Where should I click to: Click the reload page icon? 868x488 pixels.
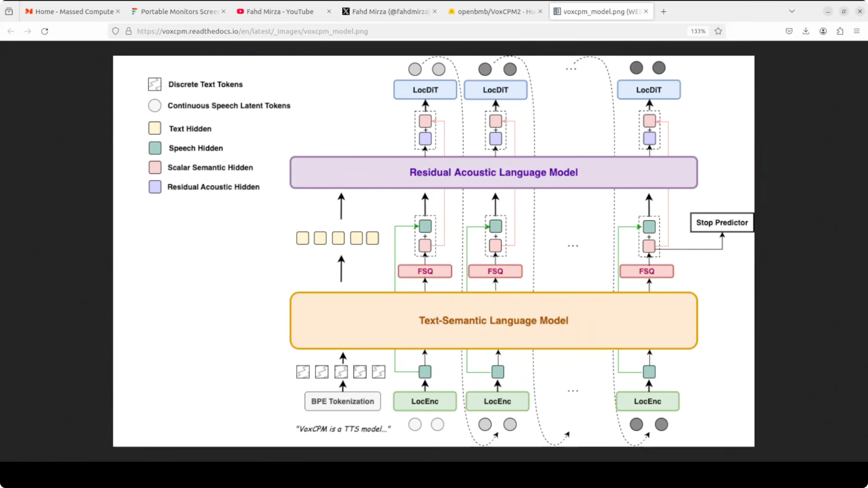click(x=45, y=31)
